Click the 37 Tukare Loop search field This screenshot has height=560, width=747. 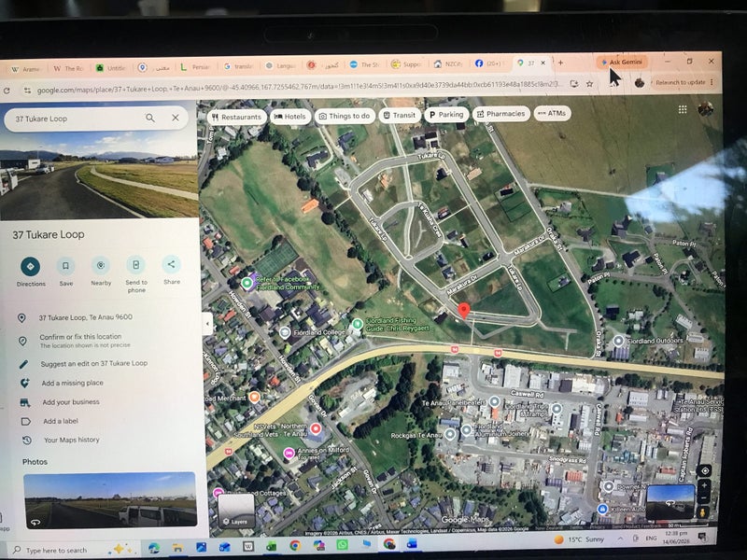77,119
